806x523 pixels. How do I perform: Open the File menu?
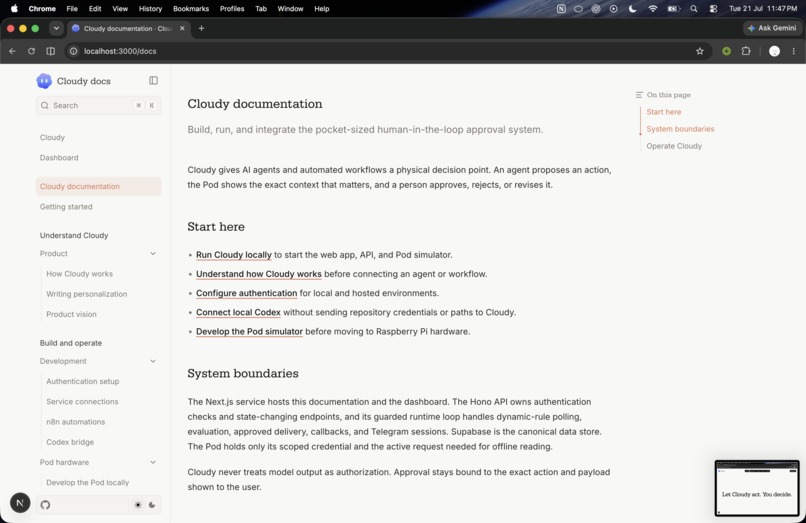point(72,8)
